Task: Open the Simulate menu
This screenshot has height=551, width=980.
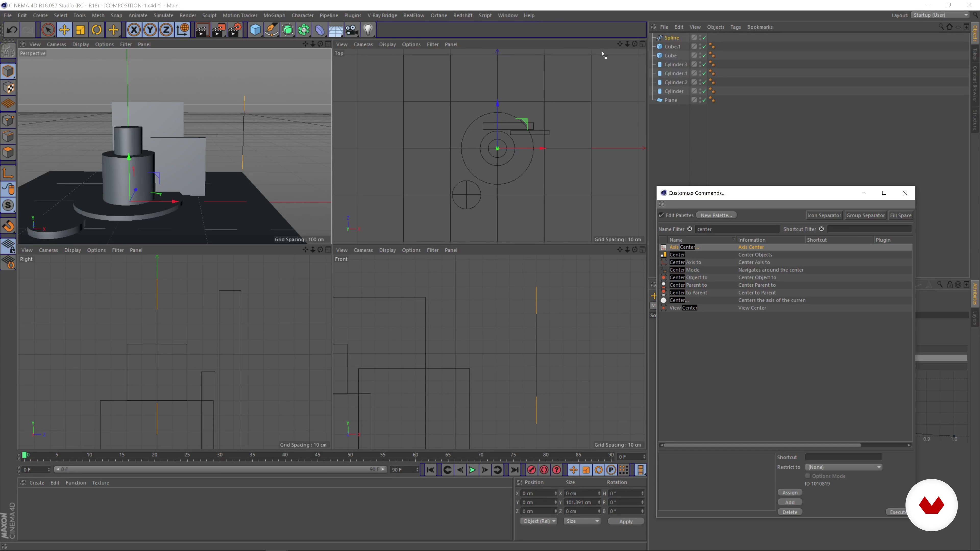Action: pos(163,15)
